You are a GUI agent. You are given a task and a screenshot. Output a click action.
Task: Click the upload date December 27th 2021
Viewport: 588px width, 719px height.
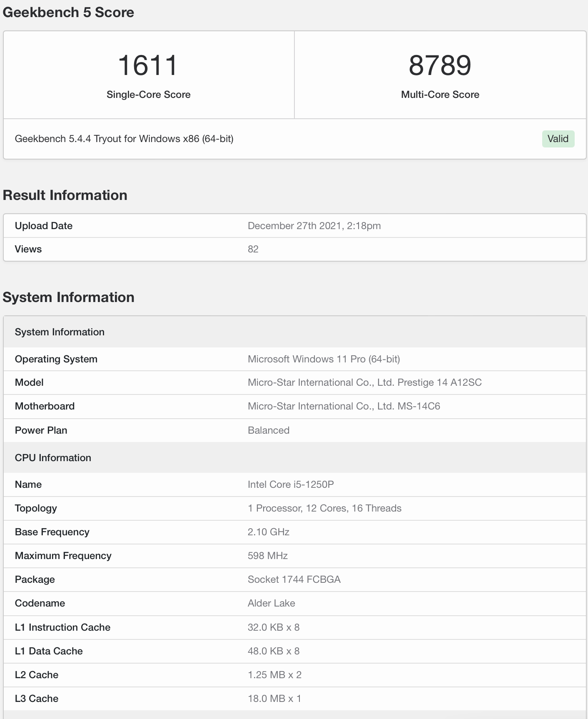point(314,226)
